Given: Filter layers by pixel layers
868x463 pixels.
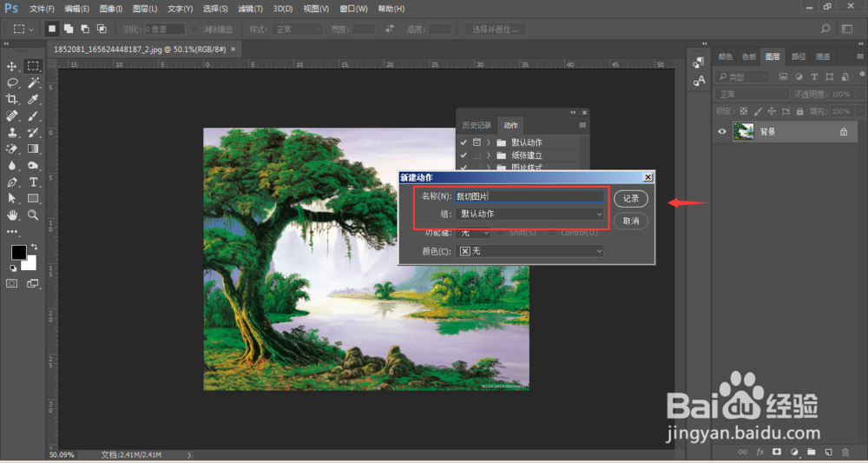Looking at the screenshot, I should click(783, 77).
